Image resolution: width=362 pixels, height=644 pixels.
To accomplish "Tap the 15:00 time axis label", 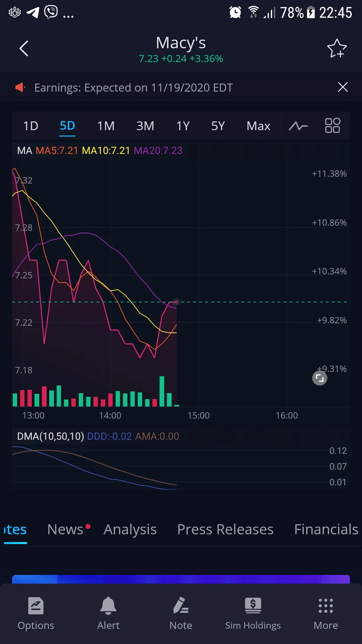I will [x=198, y=416].
